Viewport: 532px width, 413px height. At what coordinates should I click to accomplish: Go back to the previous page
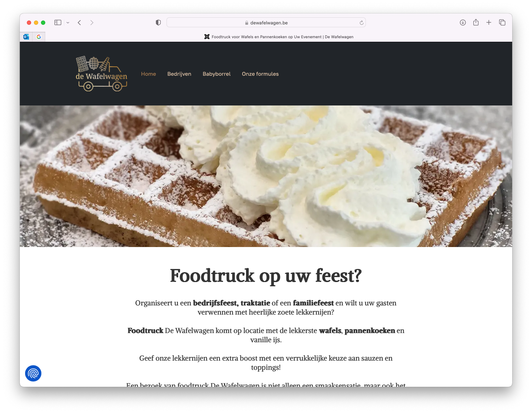coord(80,23)
